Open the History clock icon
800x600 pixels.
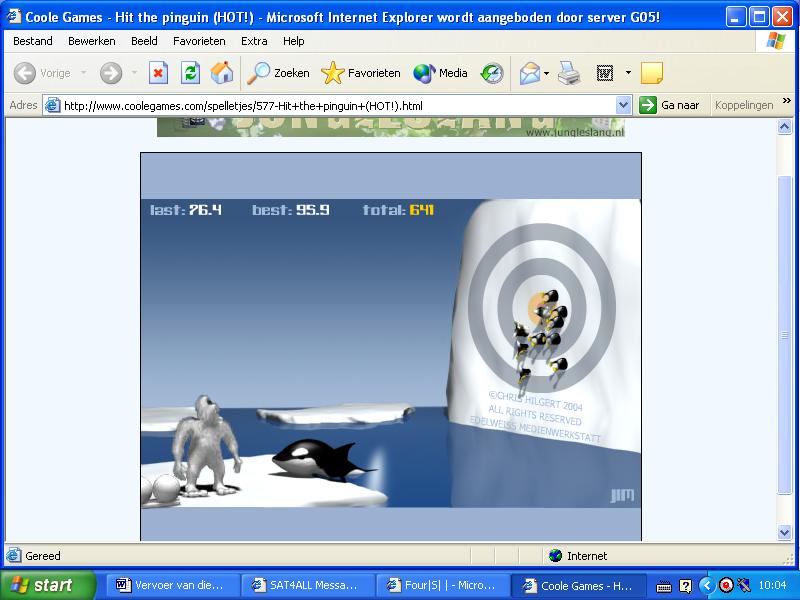point(492,73)
